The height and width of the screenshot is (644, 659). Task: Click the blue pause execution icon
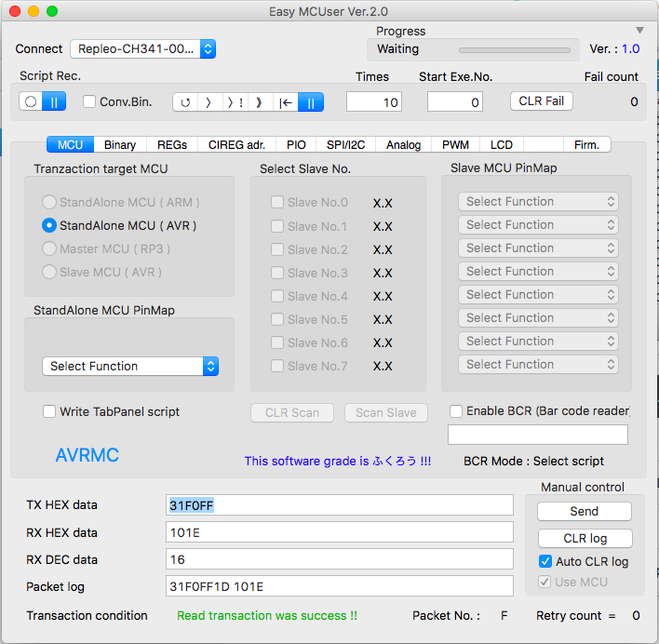coord(311,102)
